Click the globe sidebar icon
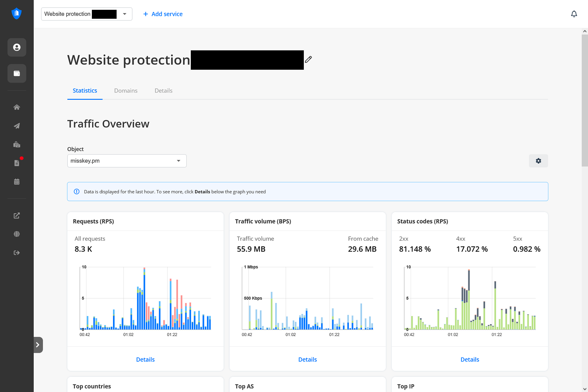The image size is (588, 392). coord(17,234)
